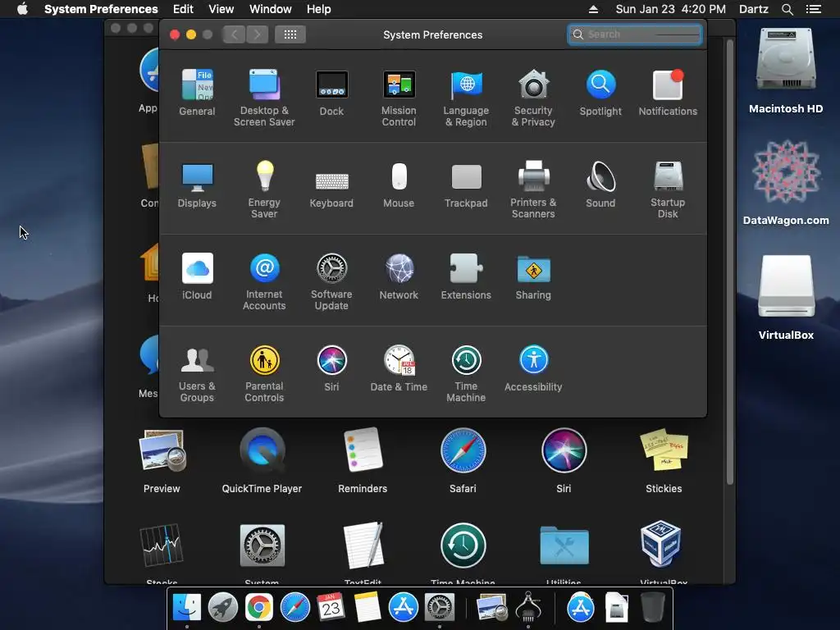Open the Edit menu
The width and height of the screenshot is (840, 630).
(x=183, y=9)
